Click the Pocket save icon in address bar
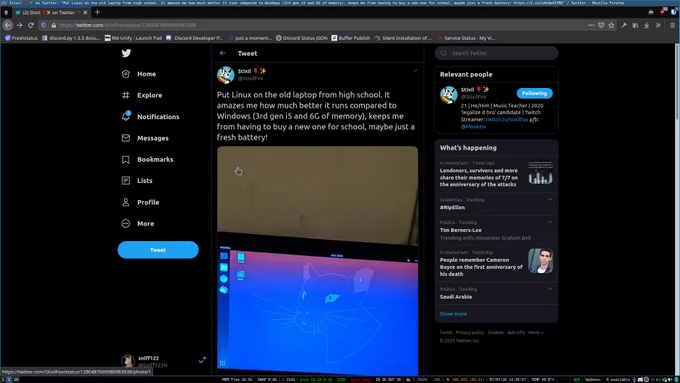Screen dimensions: 680x383 point(601,25)
